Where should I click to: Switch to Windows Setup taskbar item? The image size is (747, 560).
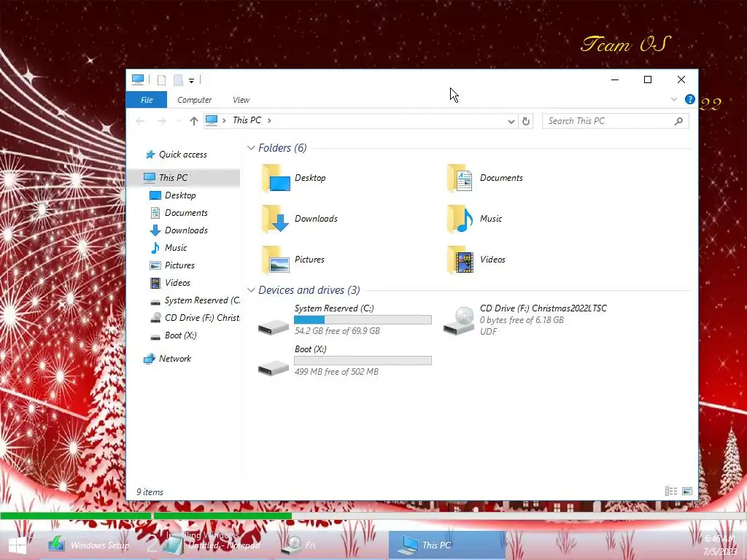click(90, 545)
